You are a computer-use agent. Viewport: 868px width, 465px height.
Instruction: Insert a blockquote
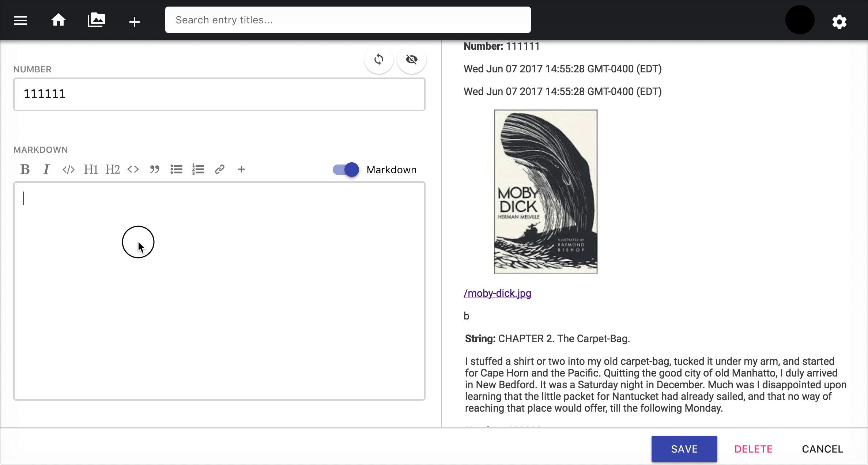click(154, 169)
